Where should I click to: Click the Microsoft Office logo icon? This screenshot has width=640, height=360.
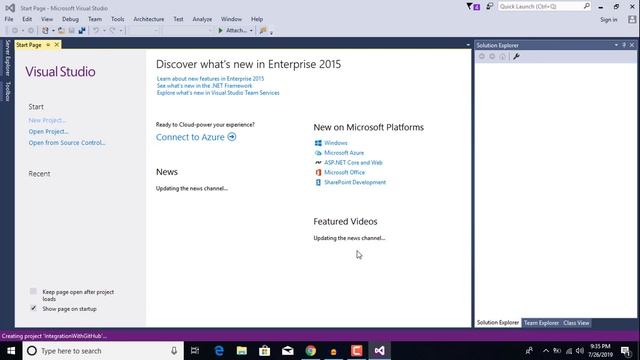pos(318,172)
